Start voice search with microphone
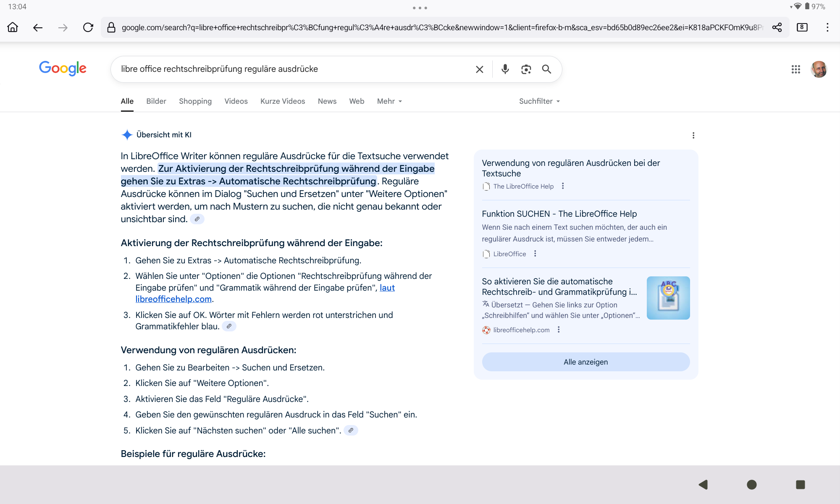Screen dimensions: 840x504 click(505, 69)
